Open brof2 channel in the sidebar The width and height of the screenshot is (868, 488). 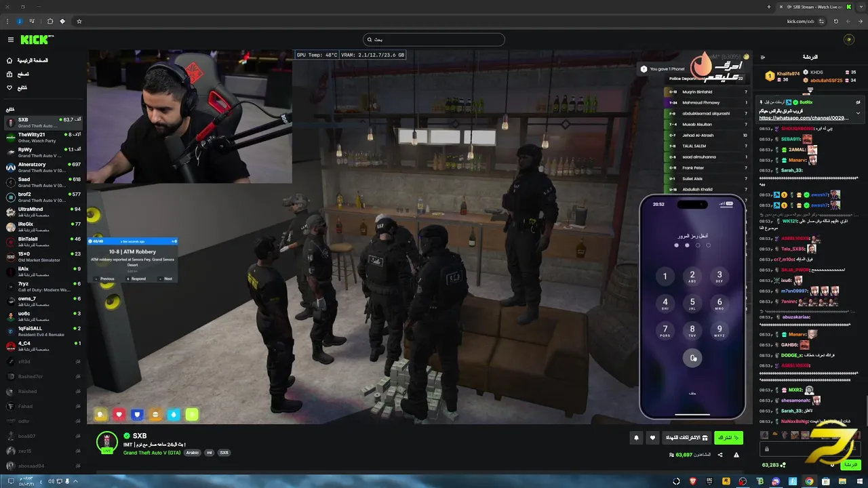pos(43,197)
